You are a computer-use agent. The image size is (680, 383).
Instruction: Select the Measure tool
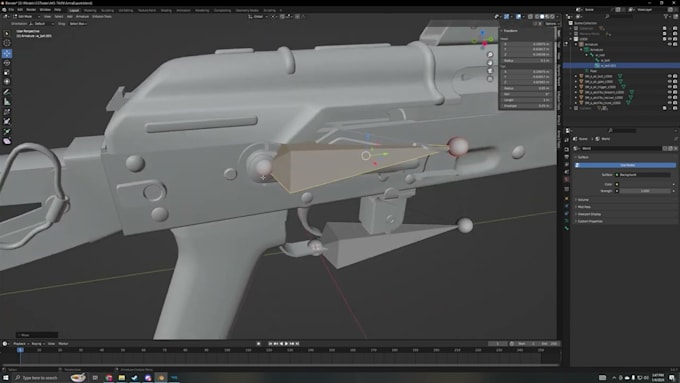click(x=7, y=101)
